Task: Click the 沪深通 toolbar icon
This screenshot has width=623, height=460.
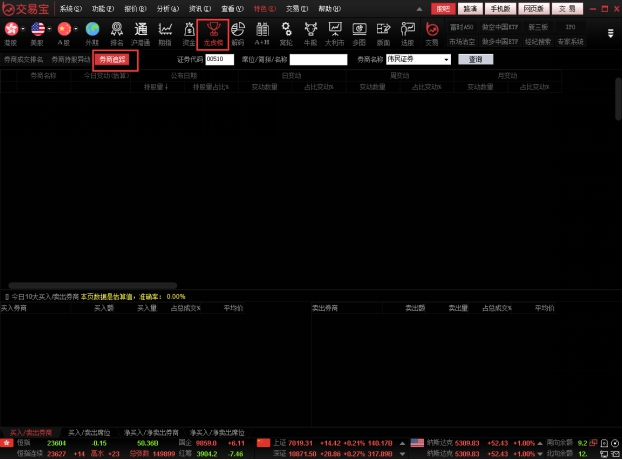Action: pyautogui.click(x=141, y=33)
